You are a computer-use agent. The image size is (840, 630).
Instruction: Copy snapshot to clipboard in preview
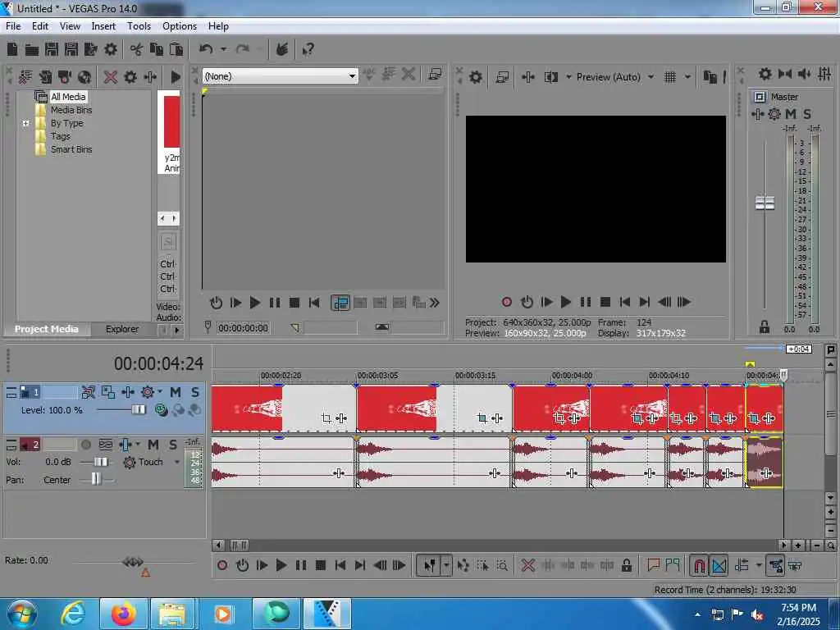(710, 77)
